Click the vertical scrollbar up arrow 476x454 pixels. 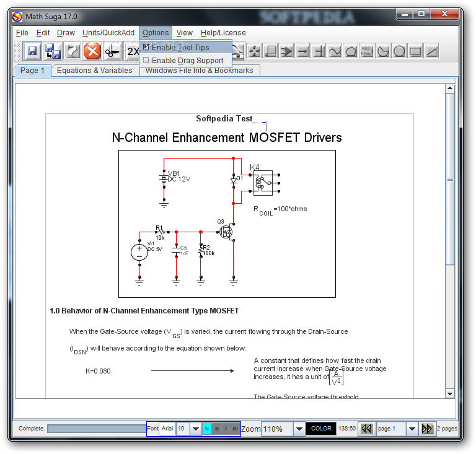(450, 88)
